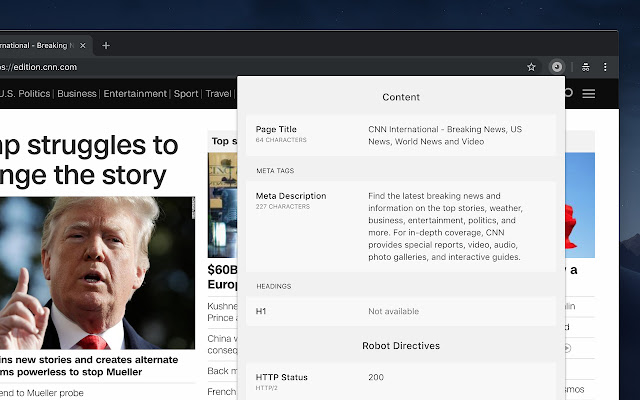Open the 'struggles to change the story' headline
Image resolution: width=640 pixels, height=400 pixels.
pos(89,160)
